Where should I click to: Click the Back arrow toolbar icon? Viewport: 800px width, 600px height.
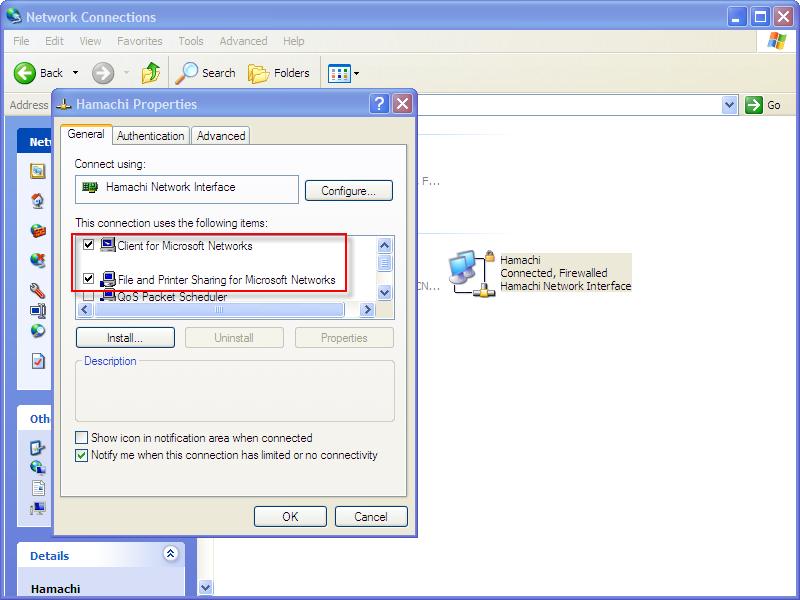tap(26, 73)
